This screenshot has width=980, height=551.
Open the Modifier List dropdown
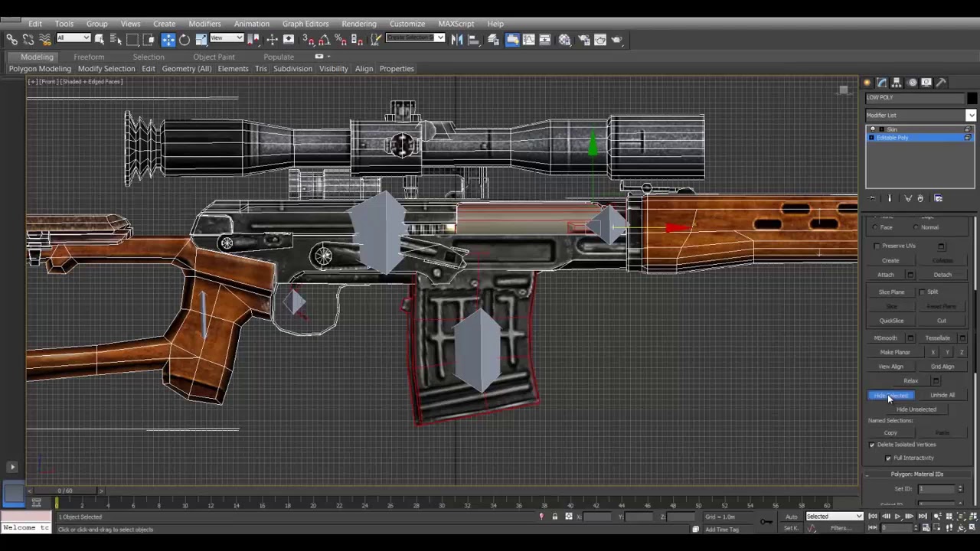[972, 115]
